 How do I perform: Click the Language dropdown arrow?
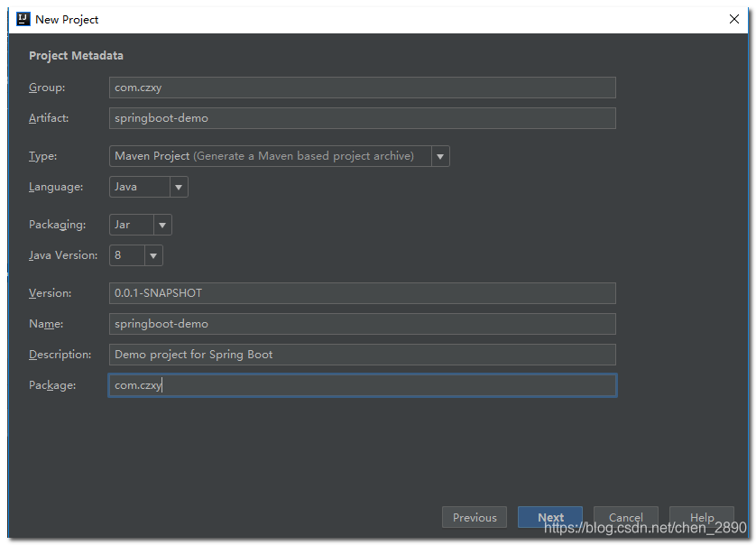tap(179, 187)
